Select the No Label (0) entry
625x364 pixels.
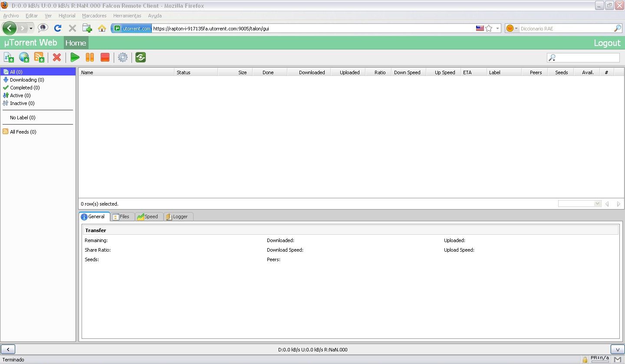click(x=38, y=118)
